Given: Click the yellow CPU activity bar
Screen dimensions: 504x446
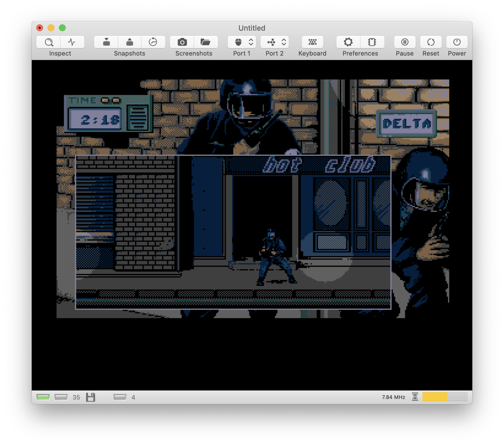Looking at the screenshot, I should coord(445,397).
